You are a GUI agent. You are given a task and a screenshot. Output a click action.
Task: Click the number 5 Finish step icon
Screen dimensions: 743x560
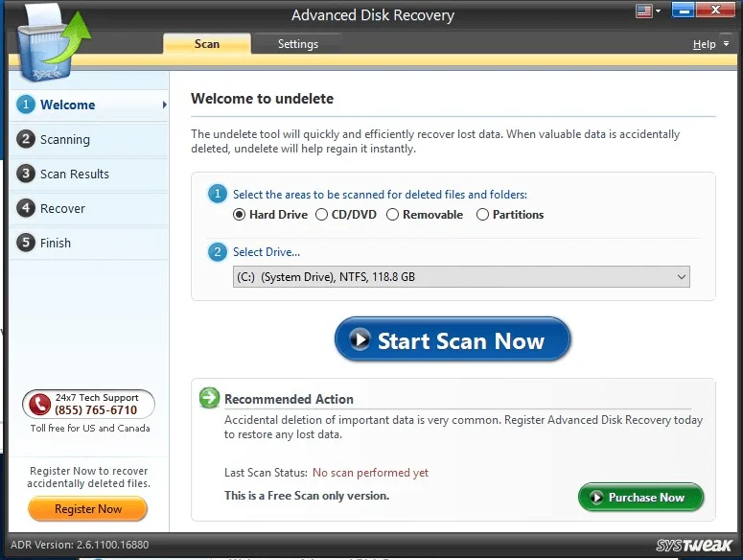[26, 243]
